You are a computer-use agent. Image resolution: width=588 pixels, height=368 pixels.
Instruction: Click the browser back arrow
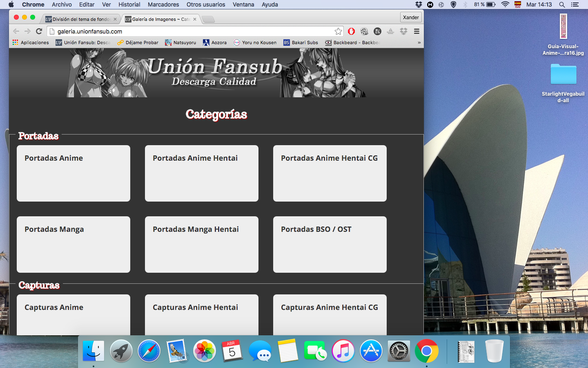coord(16,31)
